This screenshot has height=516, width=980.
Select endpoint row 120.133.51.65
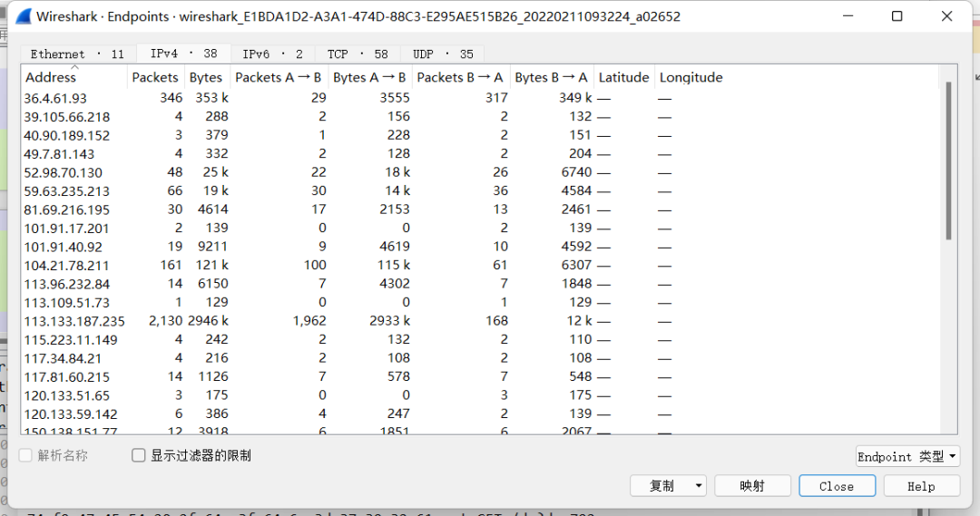[479, 395]
